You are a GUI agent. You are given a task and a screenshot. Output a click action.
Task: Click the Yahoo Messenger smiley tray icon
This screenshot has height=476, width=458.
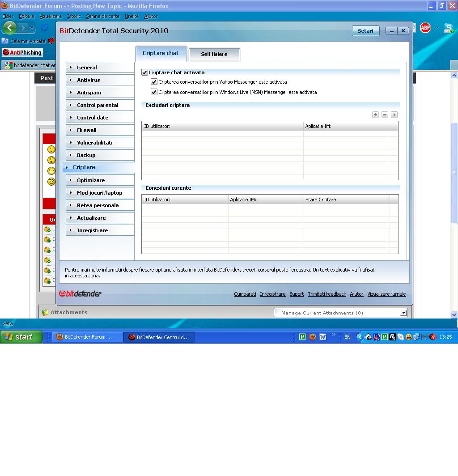click(x=408, y=337)
